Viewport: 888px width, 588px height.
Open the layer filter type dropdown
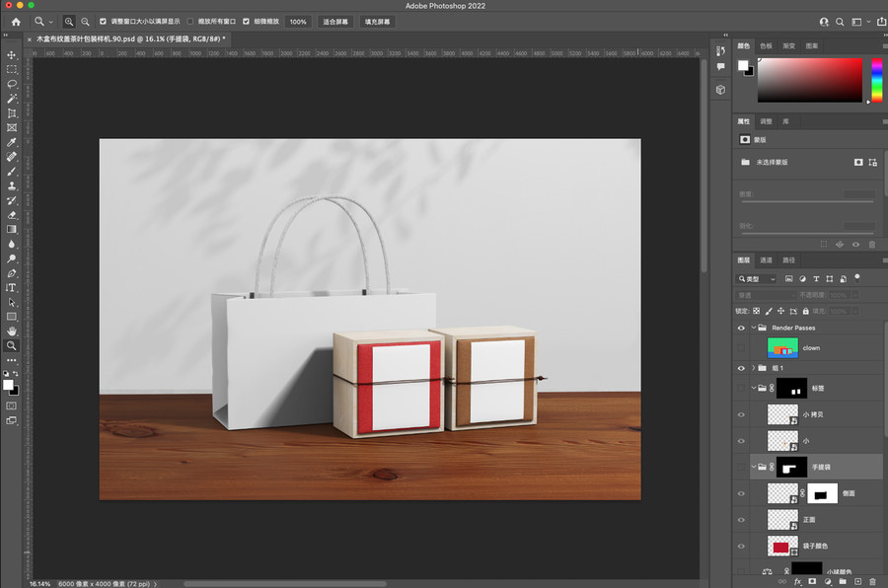pyautogui.click(x=756, y=278)
